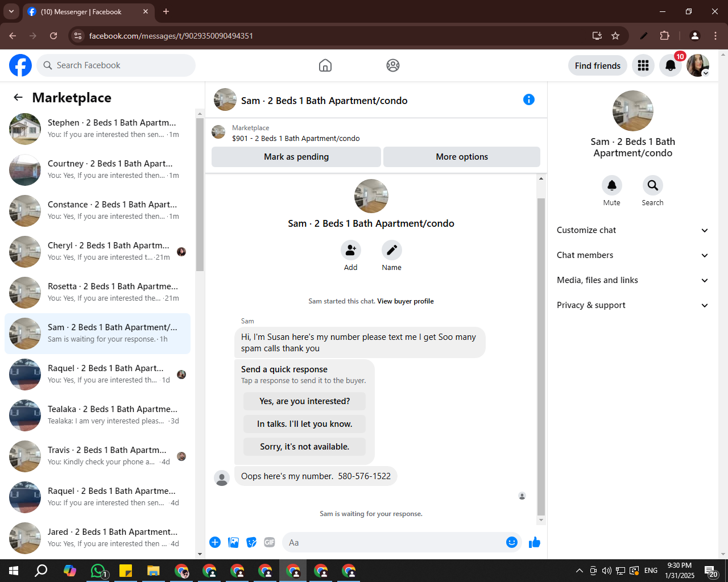This screenshot has width=728, height=582.
Task: Open Rosetta's 2 Beds 1 Bath conversation
Action: 98,292
